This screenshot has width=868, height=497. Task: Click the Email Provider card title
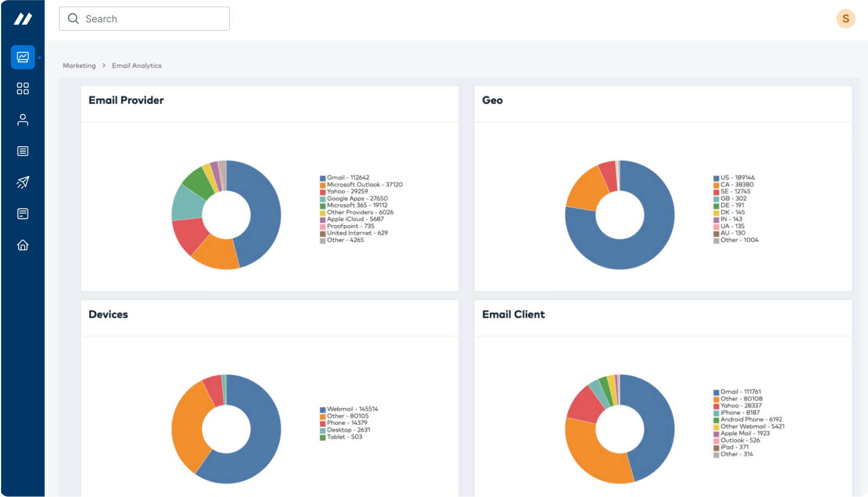coord(126,100)
